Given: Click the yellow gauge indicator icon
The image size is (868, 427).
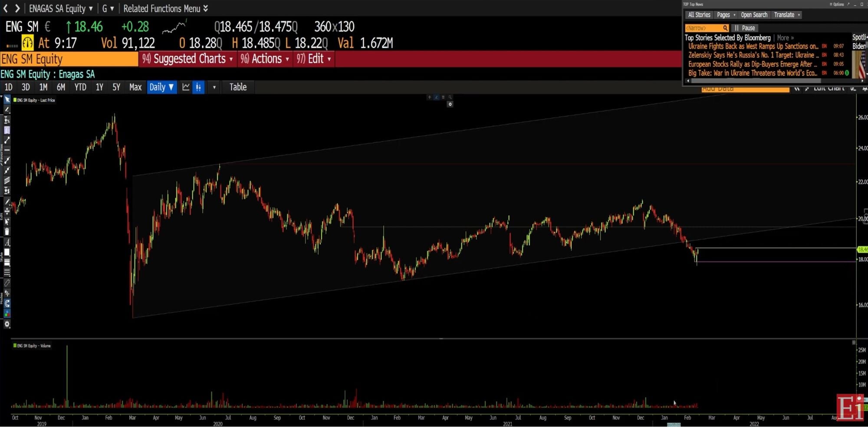Looking at the screenshot, I should [27, 43].
